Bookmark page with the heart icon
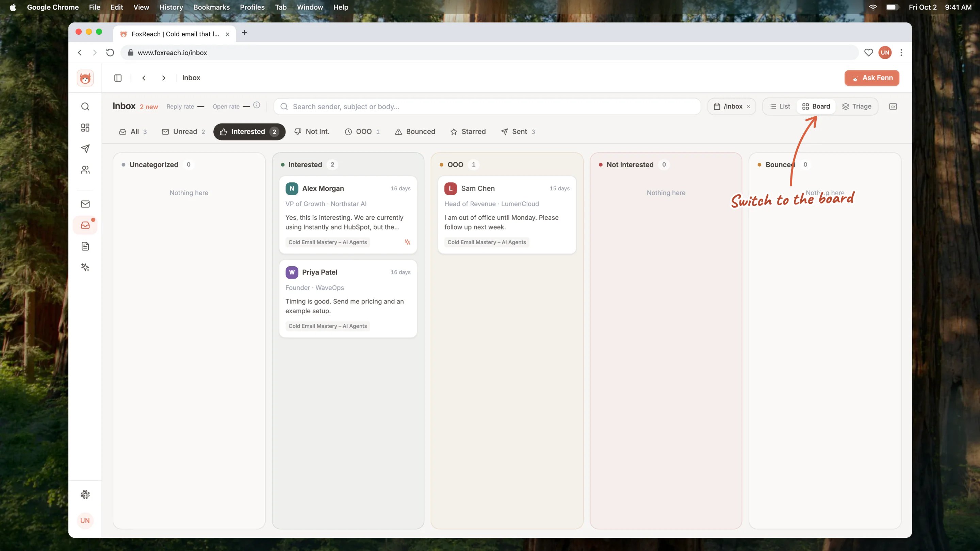The height and width of the screenshot is (551, 980). pyautogui.click(x=868, y=52)
